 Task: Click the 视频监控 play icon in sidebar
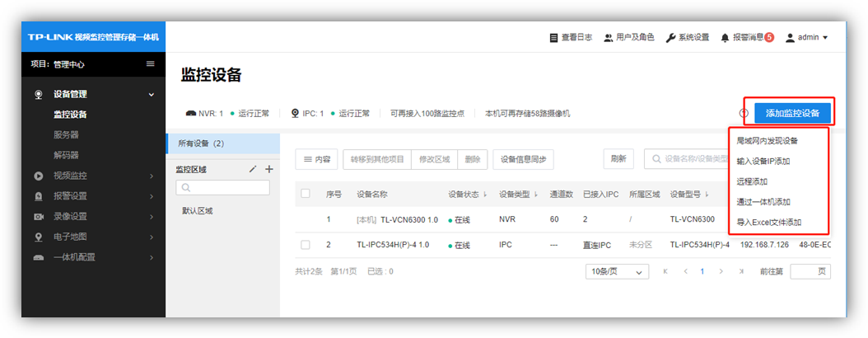pos(38,176)
